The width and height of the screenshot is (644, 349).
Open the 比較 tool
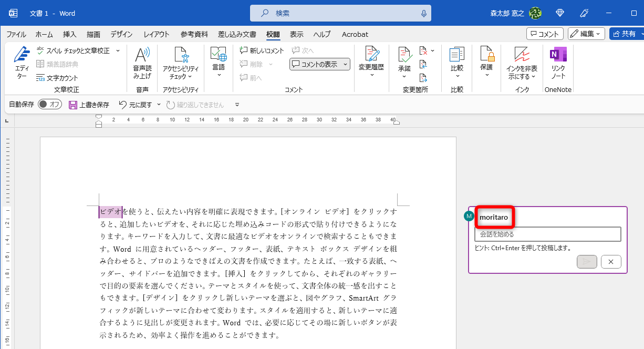[x=456, y=60]
